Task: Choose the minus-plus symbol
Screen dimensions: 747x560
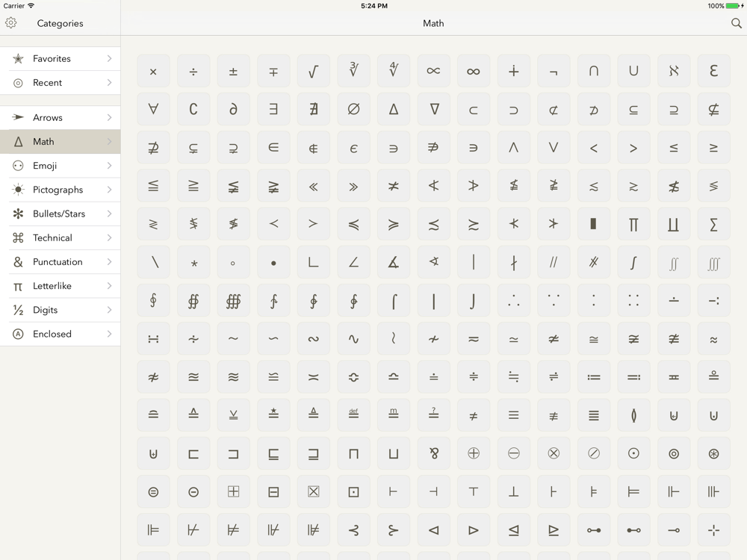Action: 273,72
